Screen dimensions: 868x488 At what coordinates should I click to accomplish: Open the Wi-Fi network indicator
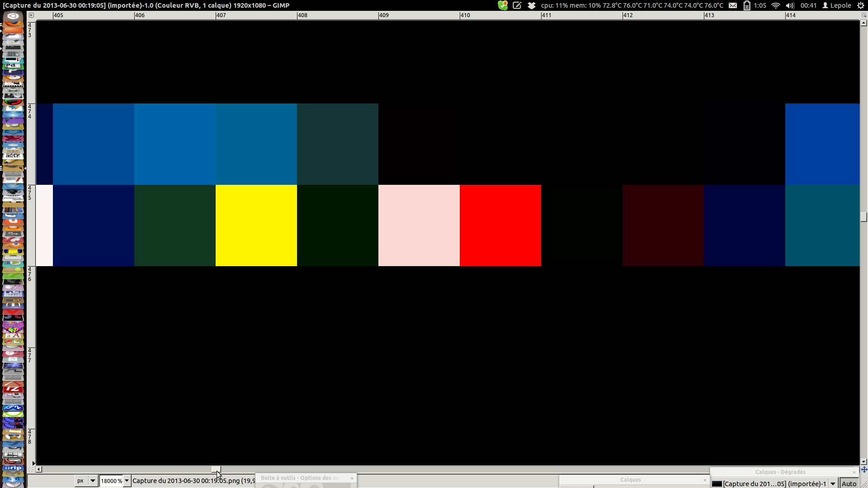pyautogui.click(x=776, y=5)
